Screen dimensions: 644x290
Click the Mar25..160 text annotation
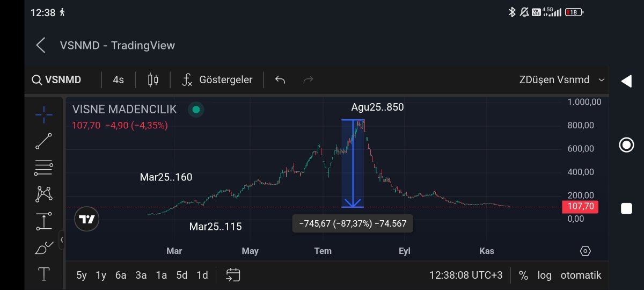(x=166, y=177)
